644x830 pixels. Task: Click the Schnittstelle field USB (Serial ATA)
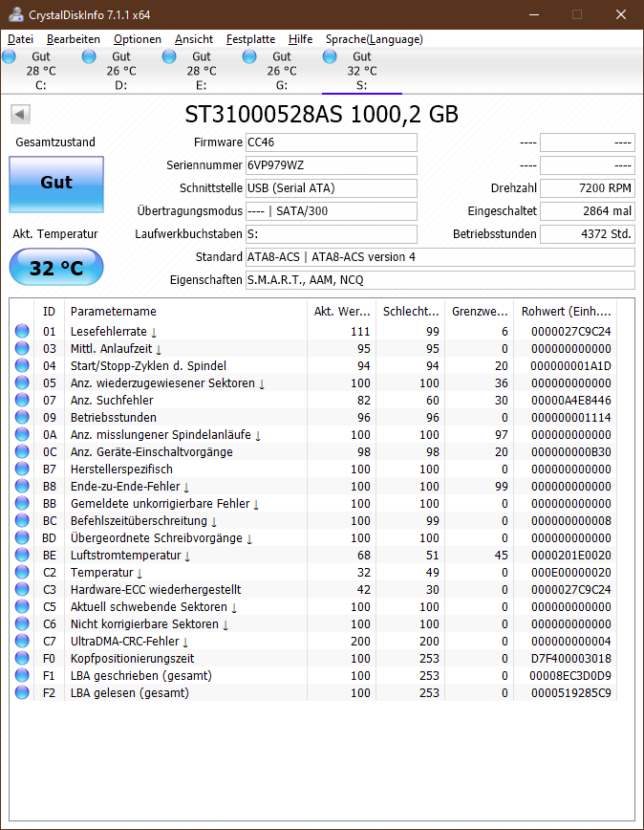click(x=332, y=188)
